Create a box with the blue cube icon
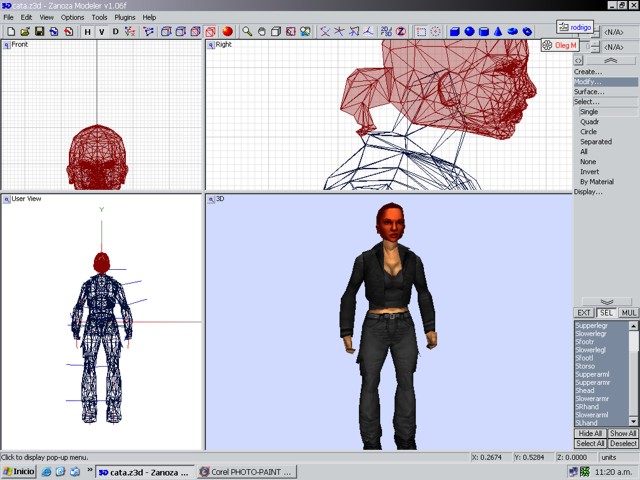 pyautogui.click(x=455, y=31)
